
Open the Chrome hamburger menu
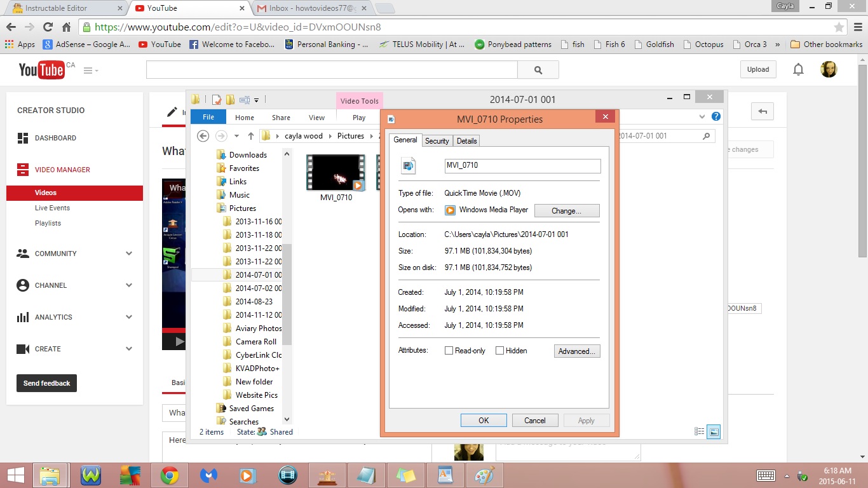click(857, 27)
